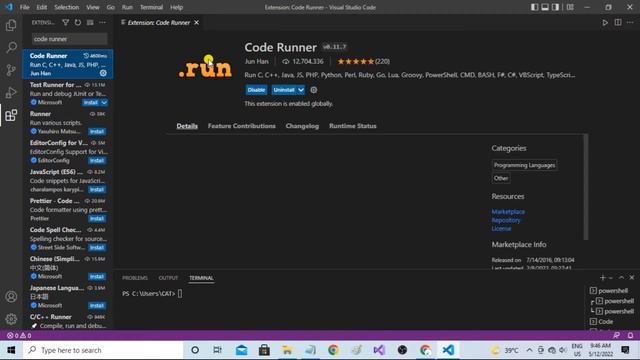Install EditorConfig for VS Code extension
640x360 pixels.
point(97,160)
